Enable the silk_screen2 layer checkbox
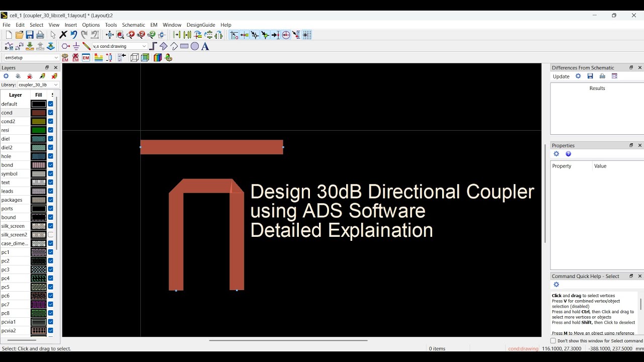 coord(50,235)
